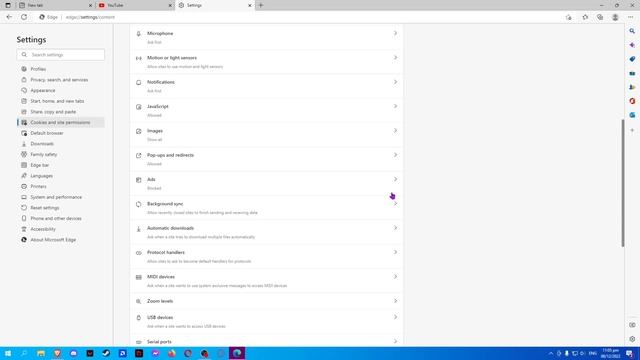640x360 pixels.
Task: Click the MIDI devices icon
Action: tap(138, 277)
